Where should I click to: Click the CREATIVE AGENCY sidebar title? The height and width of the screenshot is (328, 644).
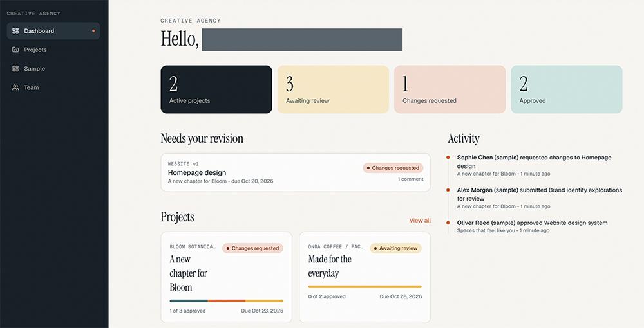(33, 14)
